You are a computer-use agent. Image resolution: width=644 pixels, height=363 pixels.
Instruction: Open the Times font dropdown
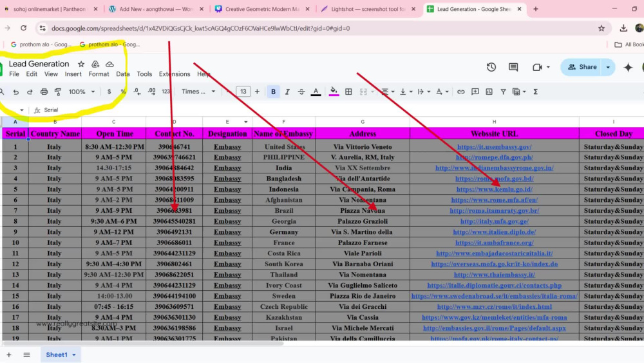[198, 92]
